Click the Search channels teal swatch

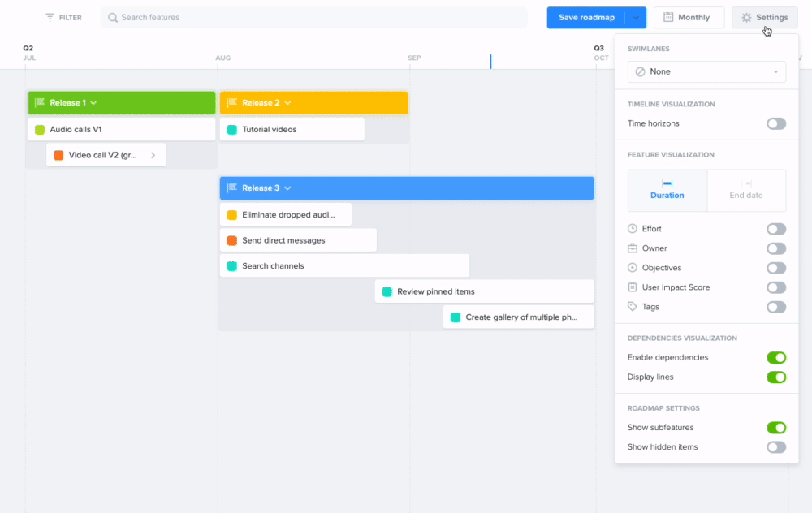(232, 265)
